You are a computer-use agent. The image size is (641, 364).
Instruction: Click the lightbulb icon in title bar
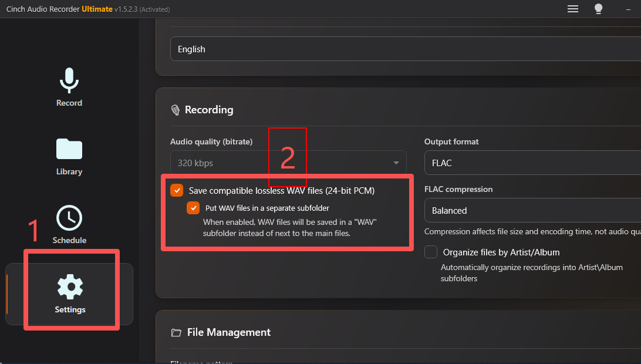(599, 9)
